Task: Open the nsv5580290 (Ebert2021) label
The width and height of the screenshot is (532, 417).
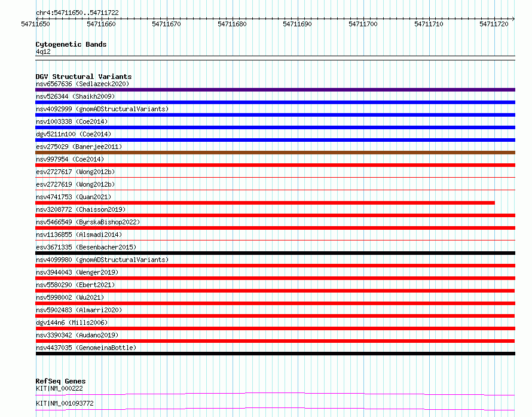Action: click(x=75, y=285)
